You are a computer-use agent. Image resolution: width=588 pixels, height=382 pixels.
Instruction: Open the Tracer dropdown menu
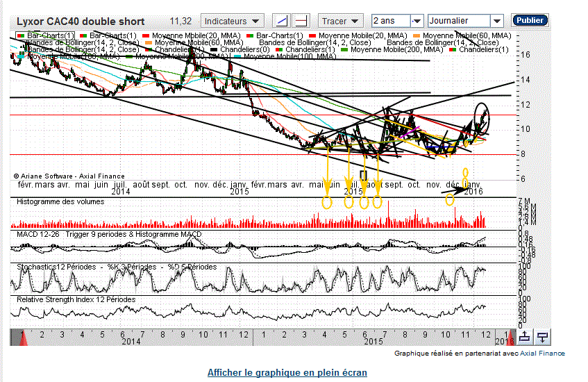tap(340, 21)
